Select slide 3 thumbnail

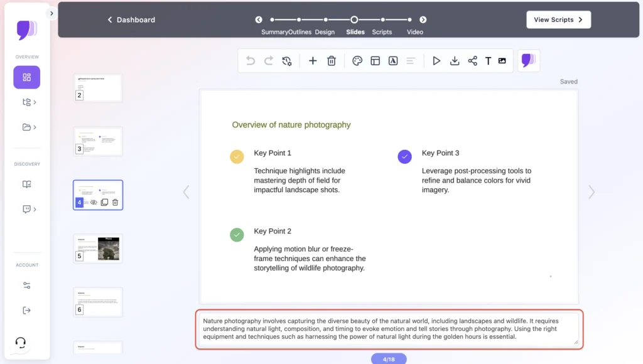click(98, 141)
